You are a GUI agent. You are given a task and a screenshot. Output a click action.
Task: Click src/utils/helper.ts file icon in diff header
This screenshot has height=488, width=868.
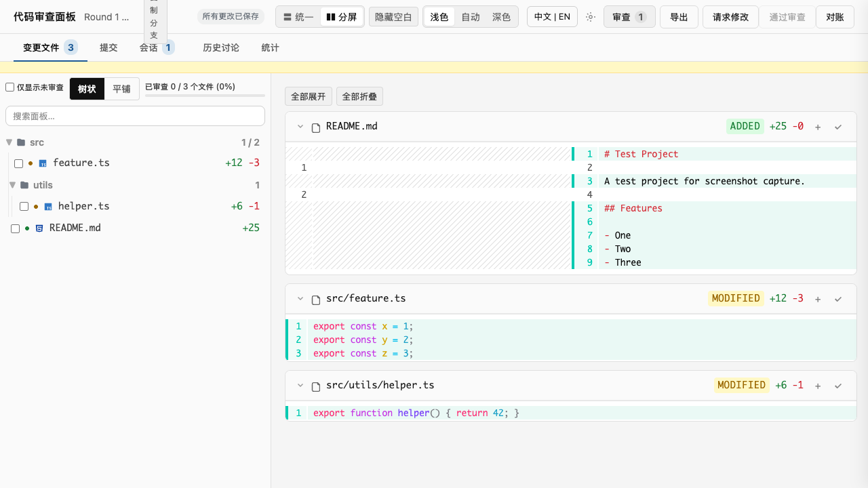pos(315,386)
